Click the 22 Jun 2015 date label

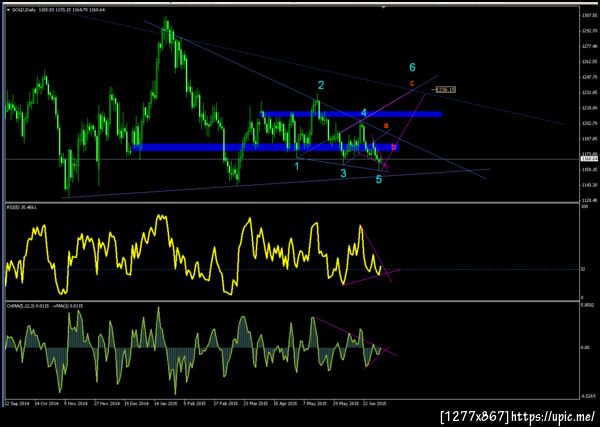pos(375,403)
